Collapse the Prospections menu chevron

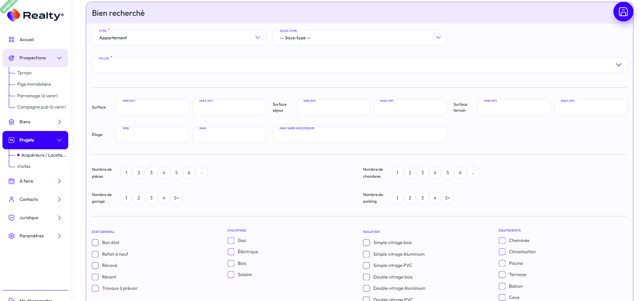click(59, 58)
